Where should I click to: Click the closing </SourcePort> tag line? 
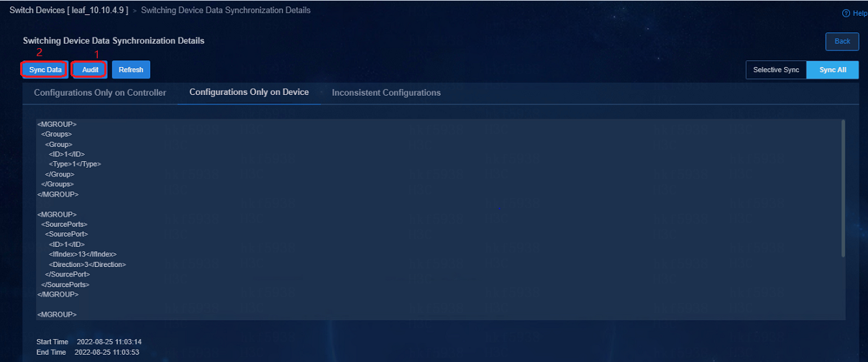click(x=68, y=274)
